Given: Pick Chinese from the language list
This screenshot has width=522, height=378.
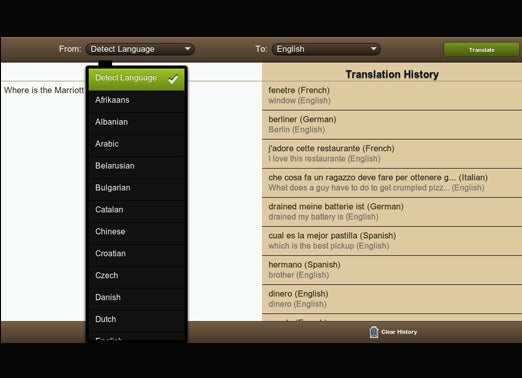Looking at the screenshot, I should point(136,232).
